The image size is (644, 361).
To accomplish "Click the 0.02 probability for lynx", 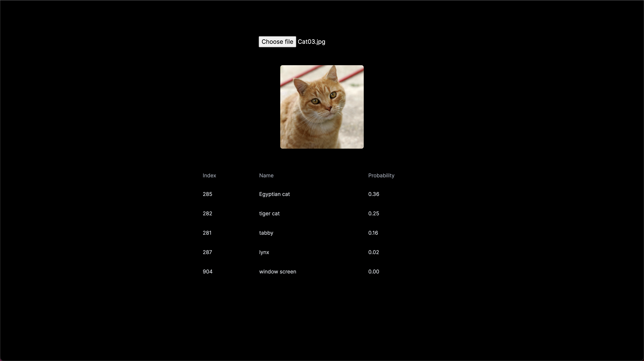I will click(x=373, y=252).
